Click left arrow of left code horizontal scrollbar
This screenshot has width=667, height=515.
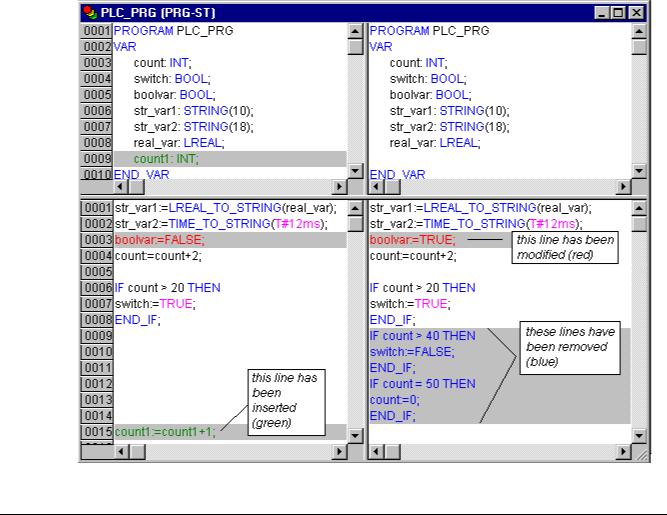point(122,451)
